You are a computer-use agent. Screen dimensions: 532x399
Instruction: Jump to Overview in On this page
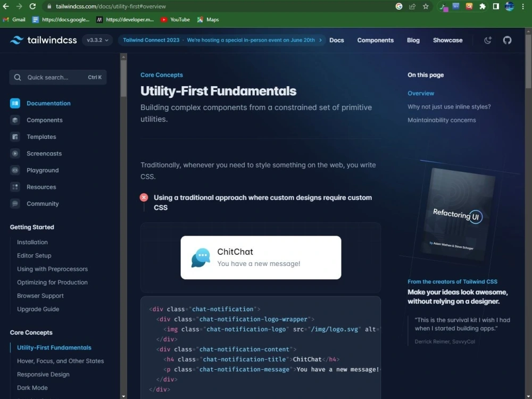(420, 93)
